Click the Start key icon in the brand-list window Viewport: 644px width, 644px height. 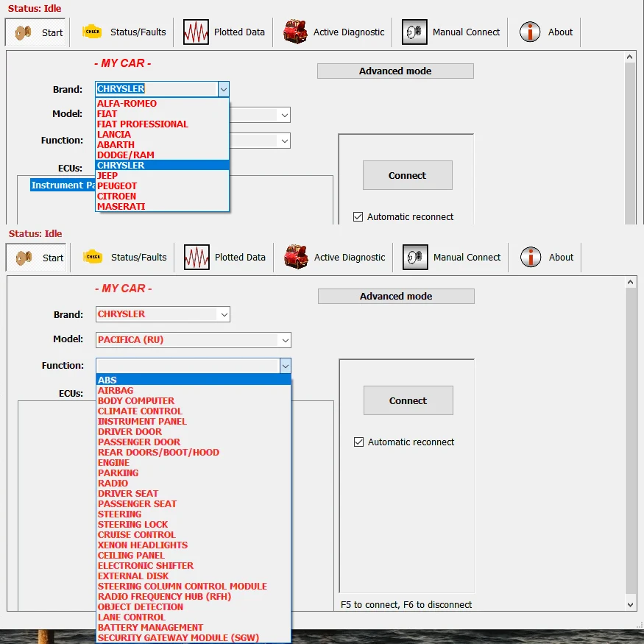(x=24, y=32)
